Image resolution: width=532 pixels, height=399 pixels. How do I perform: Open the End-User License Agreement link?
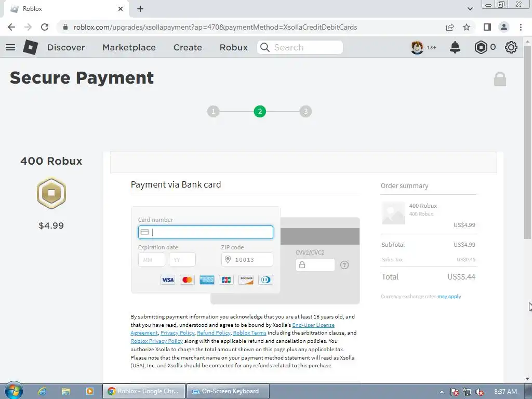pyautogui.click(x=313, y=325)
